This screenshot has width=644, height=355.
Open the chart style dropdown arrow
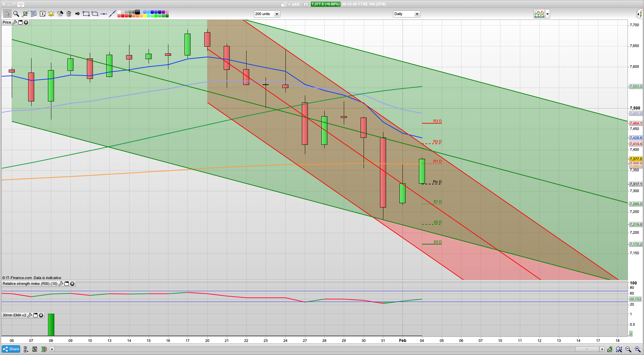click(x=547, y=14)
